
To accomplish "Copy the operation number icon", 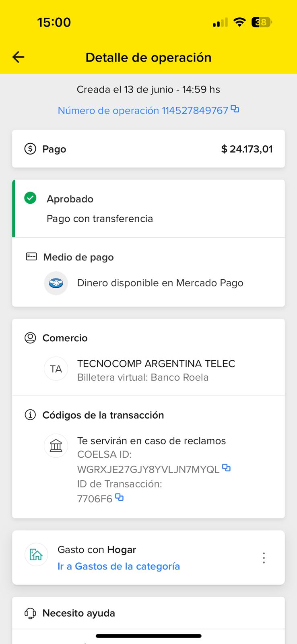I will (235, 109).
